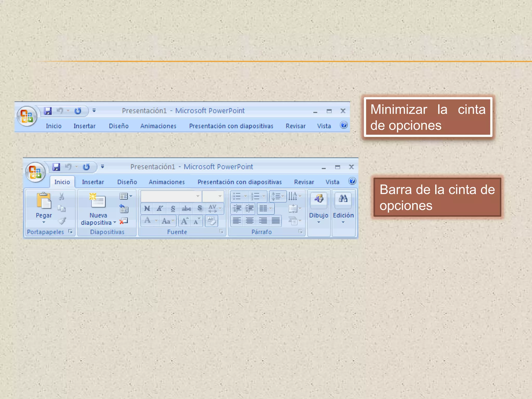Toggle italic K formatting button
532x399 pixels.
(x=159, y=208)
